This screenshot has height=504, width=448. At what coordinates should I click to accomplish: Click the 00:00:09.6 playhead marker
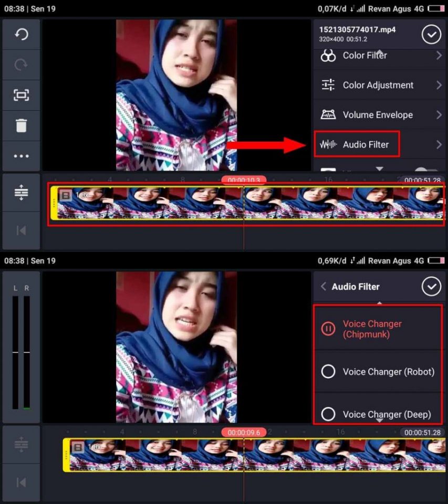(244, 432)
